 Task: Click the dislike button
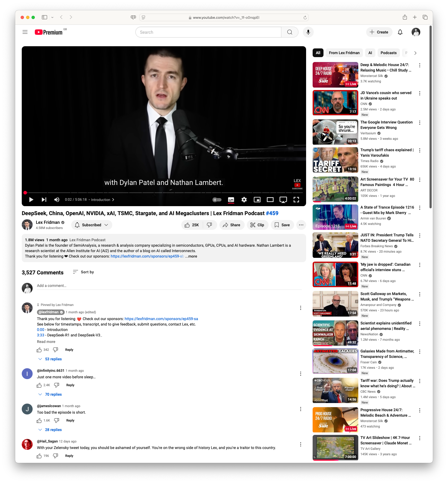(x=209, y=225)
